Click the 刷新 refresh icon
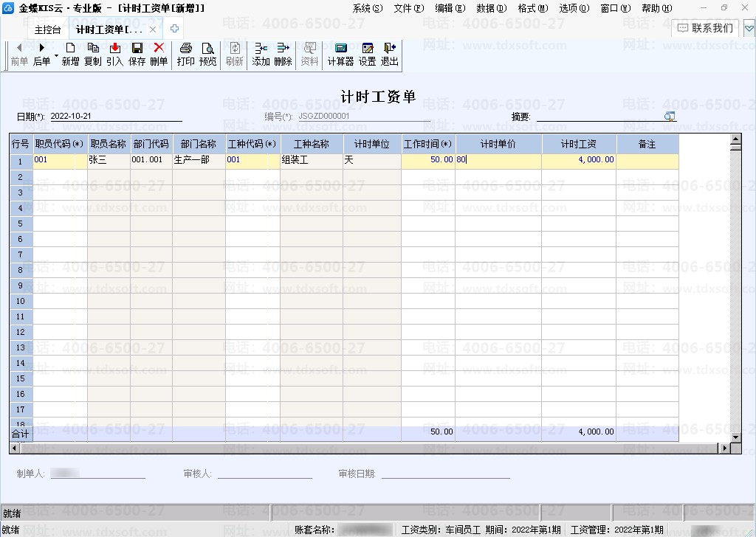Viewport: 756px width, 537px height. pyautogui.click(x=234, y=55)
